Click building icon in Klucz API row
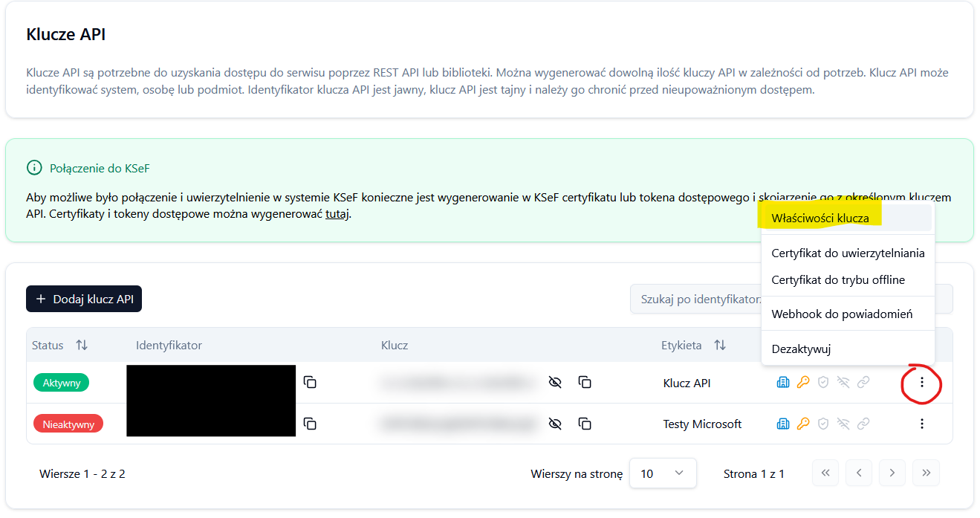The width and height of the screenshot is (980, 518). pyautogui.click(x=782, y=383)
